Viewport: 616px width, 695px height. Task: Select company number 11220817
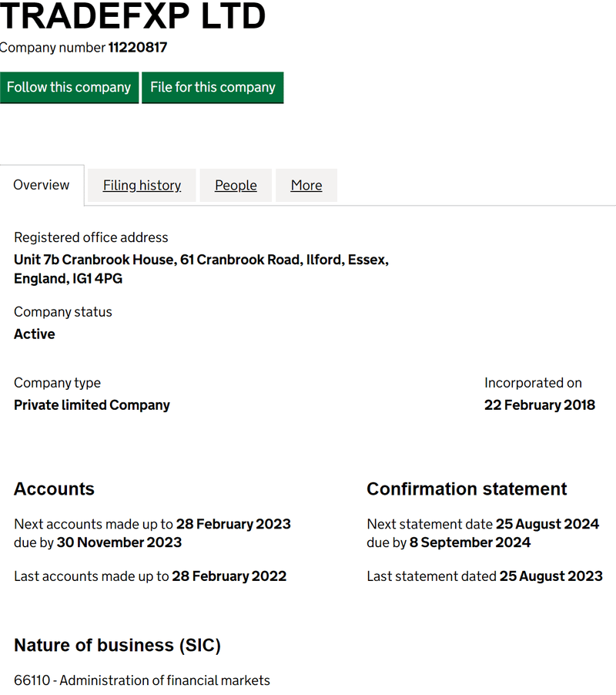pyautogui.click(x=138, y=48)
